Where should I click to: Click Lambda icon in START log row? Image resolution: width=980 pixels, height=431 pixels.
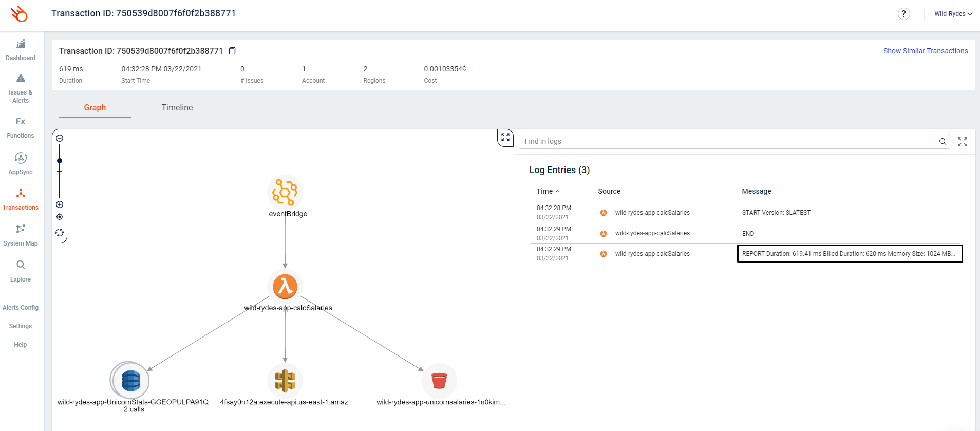coord(604,213)
